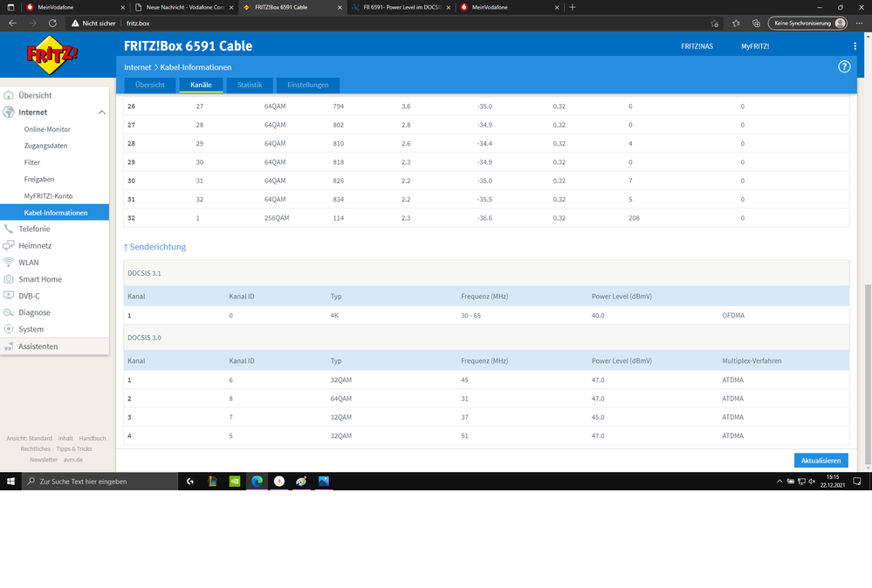
Task: Show hidden system tray icons
Action: (779, 482)
